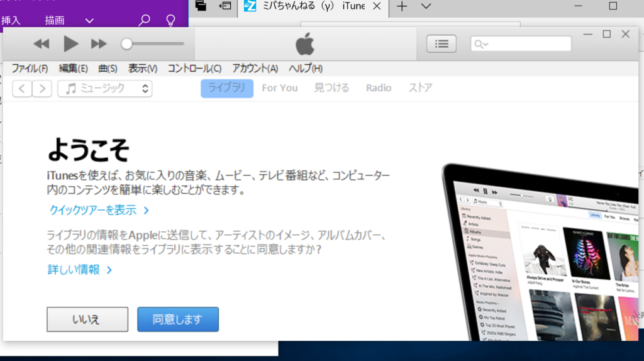Skip forward with the fast-forward button

click(x=99, y=43)
